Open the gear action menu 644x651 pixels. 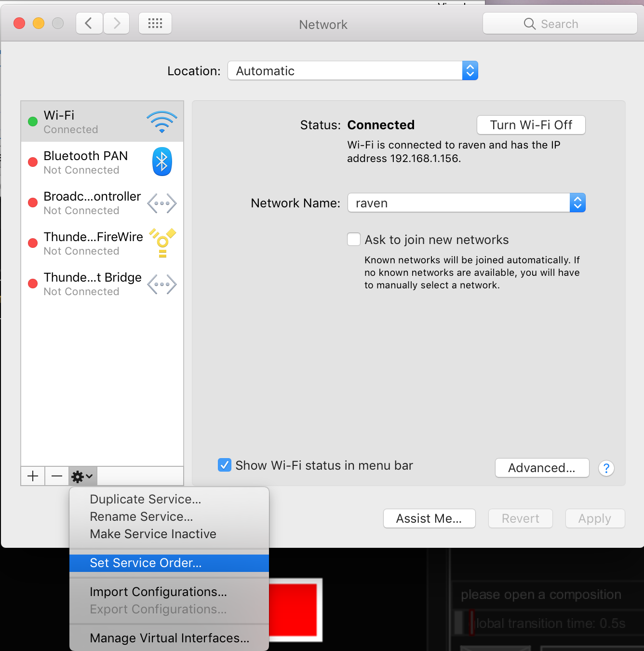pyautogui.click(x=82, y=476)
